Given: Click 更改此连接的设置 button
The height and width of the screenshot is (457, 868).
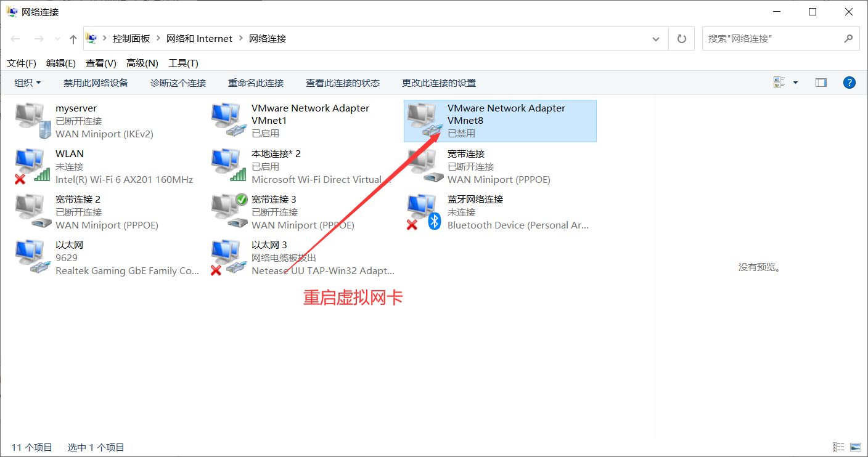Looking at the screenshot, I should pyautogui.click(x=439, y=83).
